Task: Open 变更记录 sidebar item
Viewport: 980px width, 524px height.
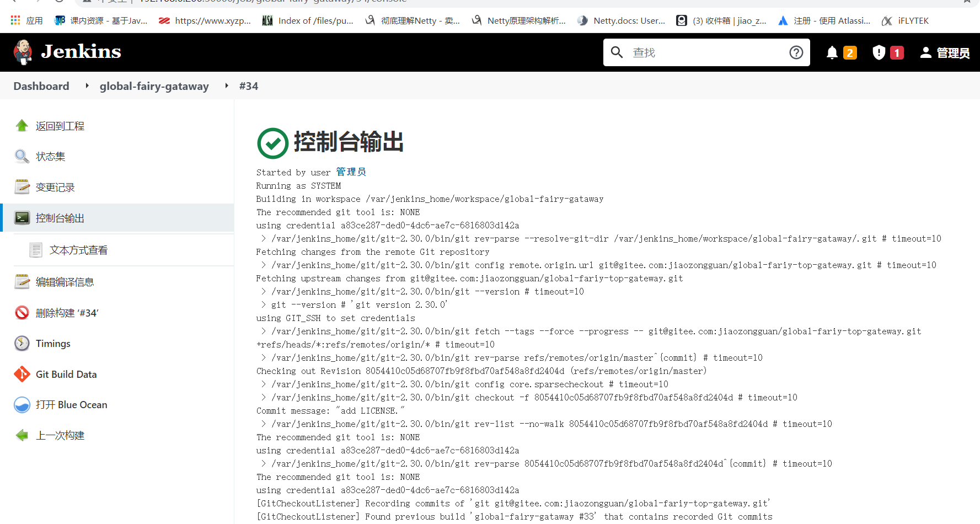Action: pyautogui.click(x=55, y=188)
